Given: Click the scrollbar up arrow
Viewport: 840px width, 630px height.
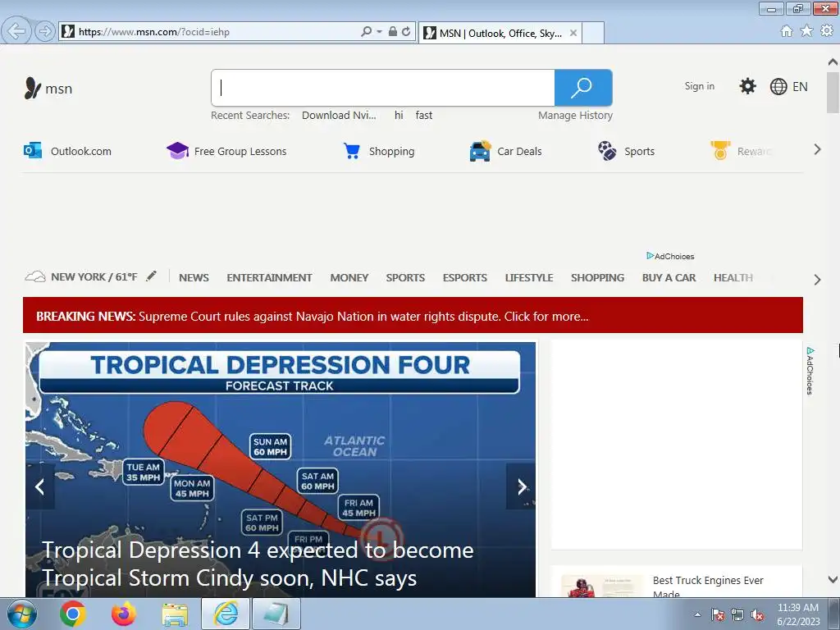Looking at the screenshot, I should pos(833,62).
